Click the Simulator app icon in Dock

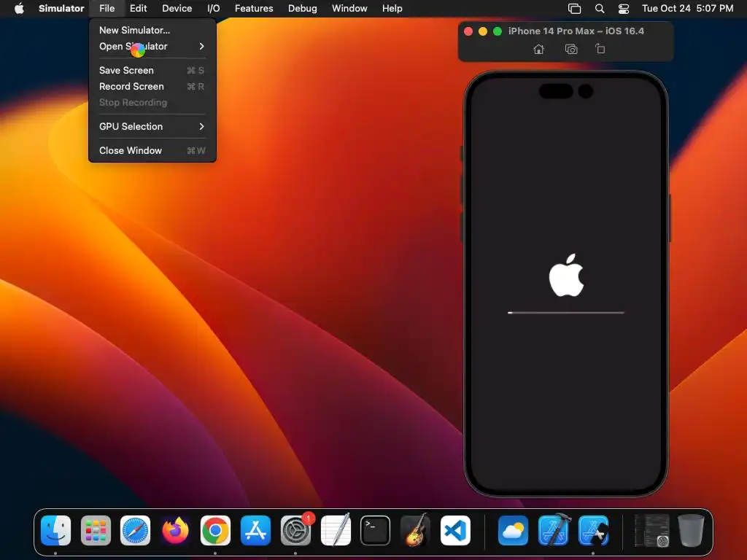coord(594,530)
